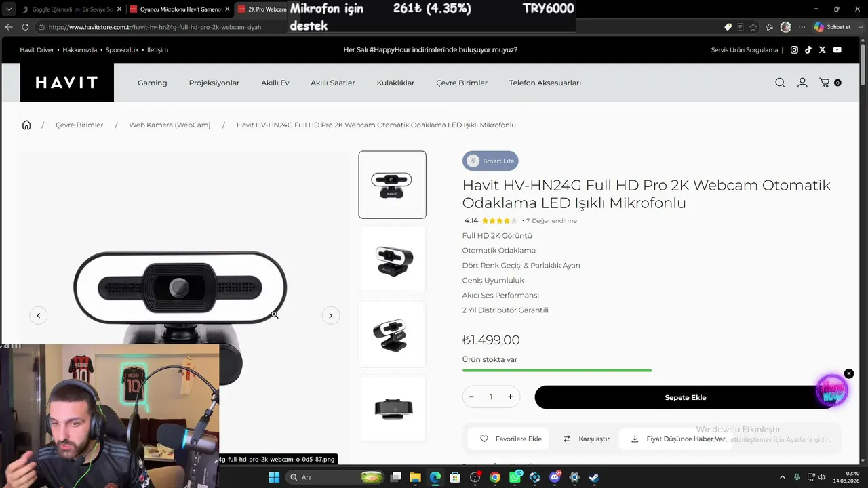Click the browser address bar URL
Screen dimensions: 868x488
point(155,27)
